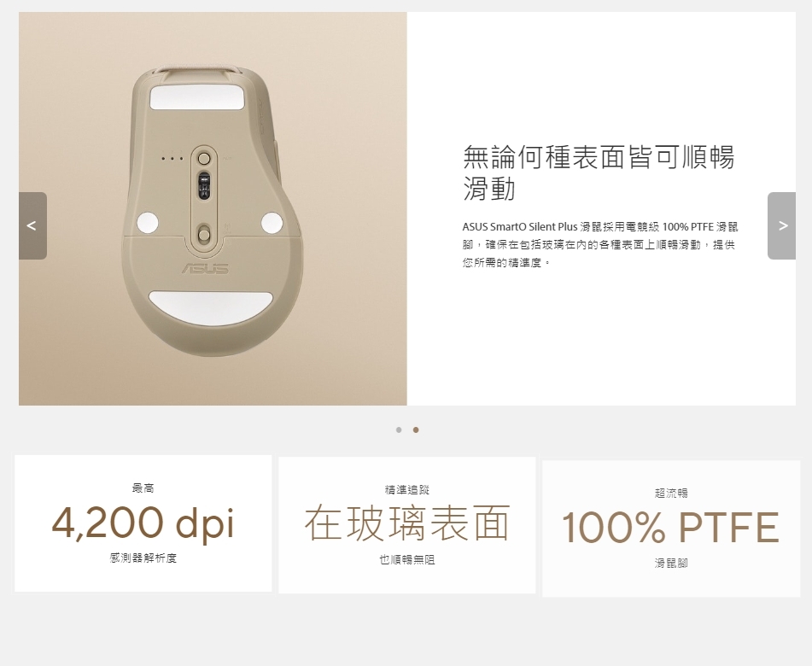Open the 4,200 dpi feature card
The height and width of the screenshot is (666, 812).
[x=143, y=523]
